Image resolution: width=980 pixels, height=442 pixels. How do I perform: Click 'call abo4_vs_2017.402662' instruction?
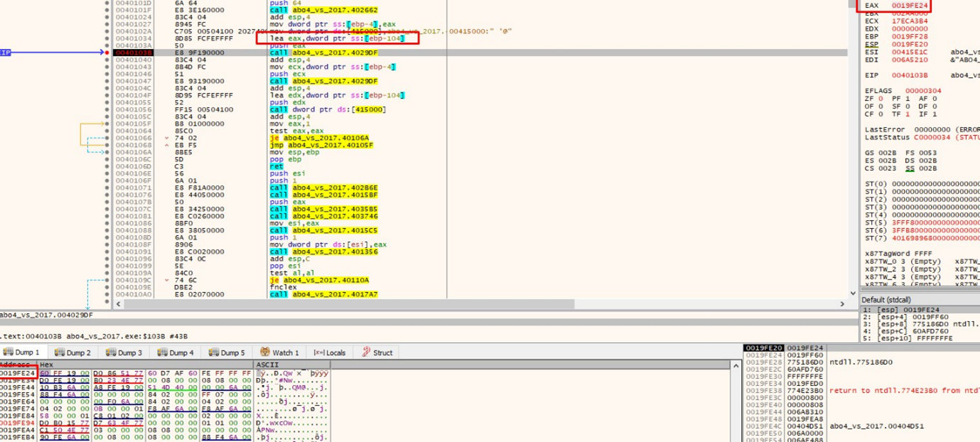(x=324, y=10)
